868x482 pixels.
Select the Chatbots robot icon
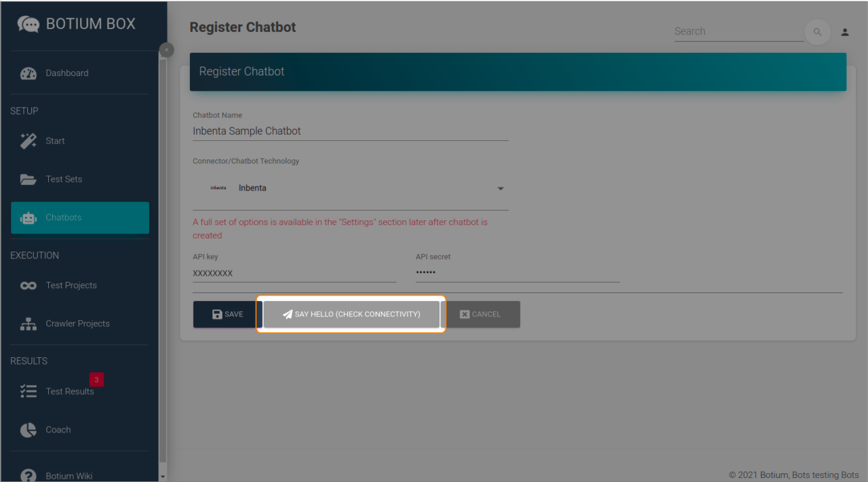pyautogui.click(x=28, y=218)
